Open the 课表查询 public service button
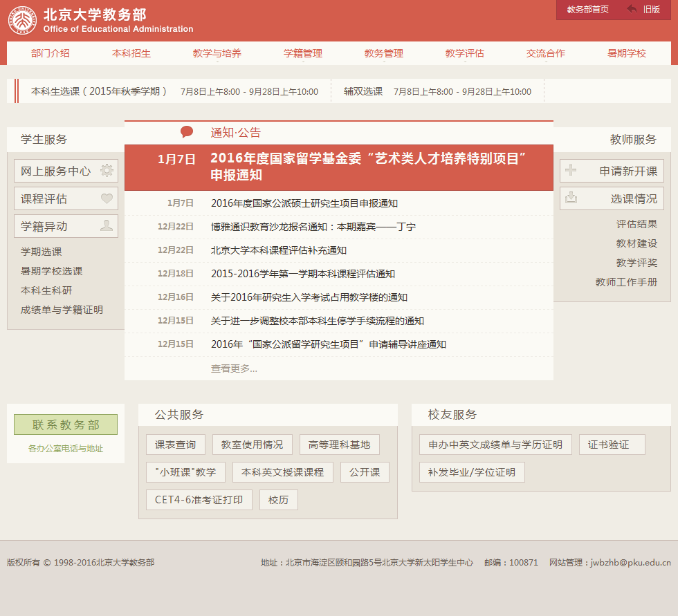Viewport: 678px width, 616px height. click(x=176, y=445)
